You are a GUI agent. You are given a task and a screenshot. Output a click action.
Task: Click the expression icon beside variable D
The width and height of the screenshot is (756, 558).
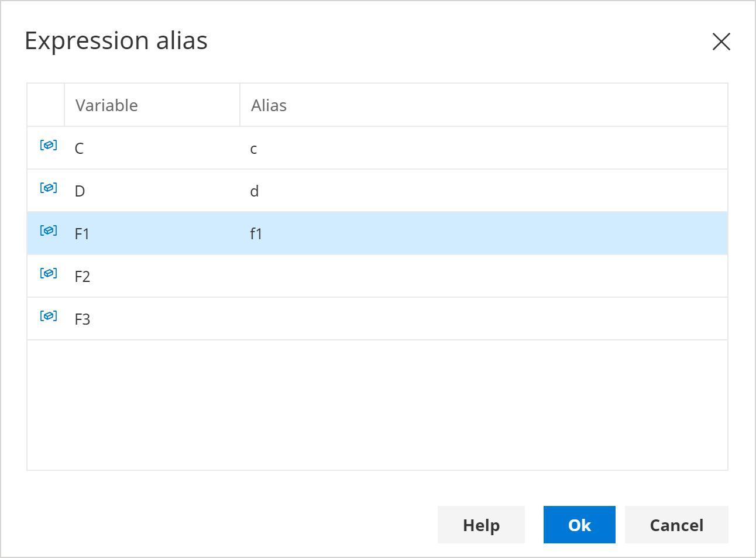pos(48,188)
